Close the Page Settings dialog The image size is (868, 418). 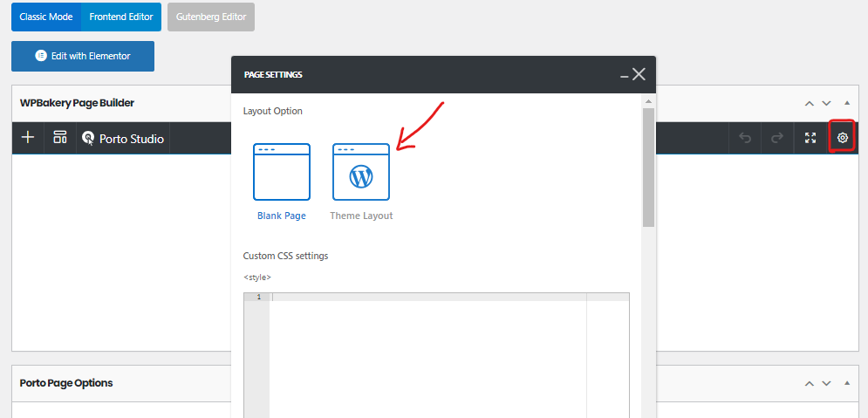639,74
